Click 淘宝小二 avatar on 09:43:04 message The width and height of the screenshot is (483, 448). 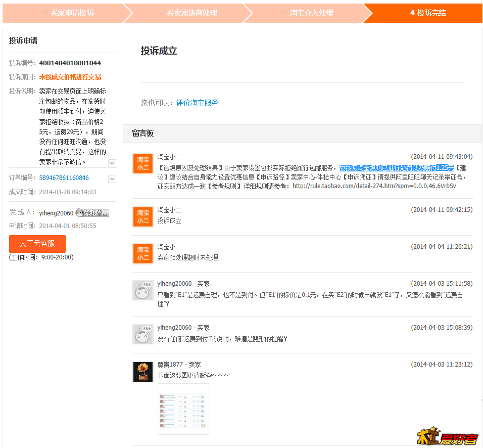[x=143, y=164]
